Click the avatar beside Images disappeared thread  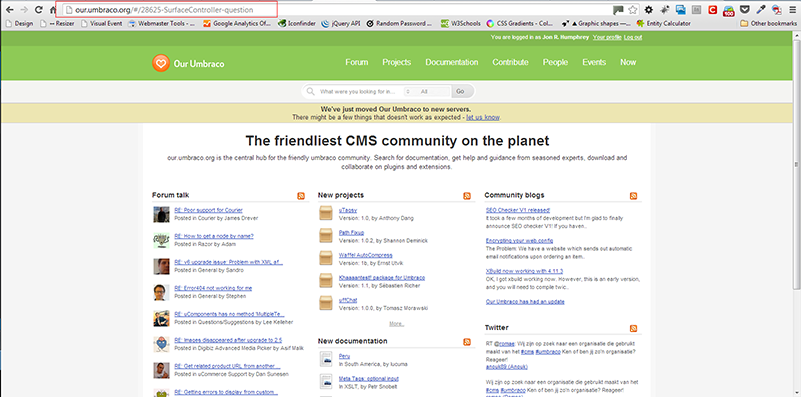161,344
